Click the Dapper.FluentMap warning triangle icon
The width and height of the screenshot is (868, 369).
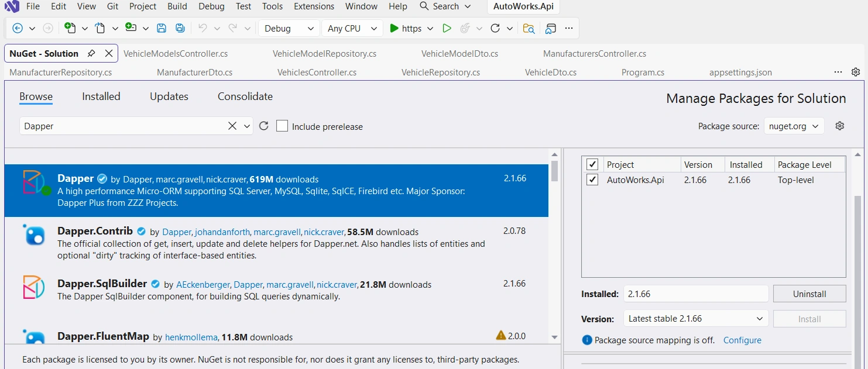tap(500, 335)
